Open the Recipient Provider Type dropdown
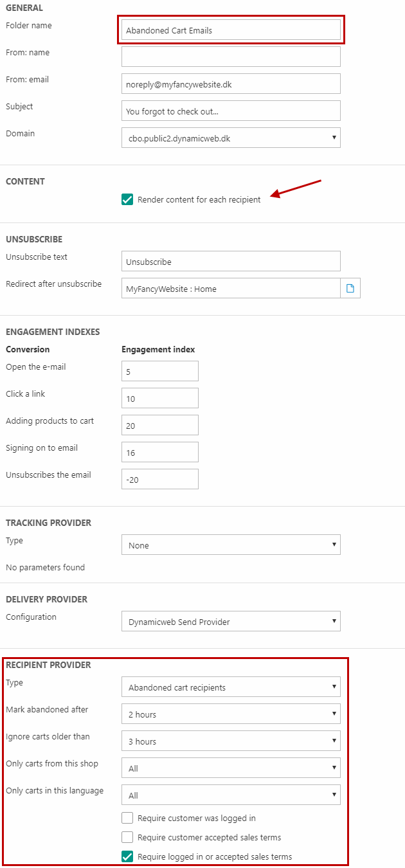 [x=231, y=687]
